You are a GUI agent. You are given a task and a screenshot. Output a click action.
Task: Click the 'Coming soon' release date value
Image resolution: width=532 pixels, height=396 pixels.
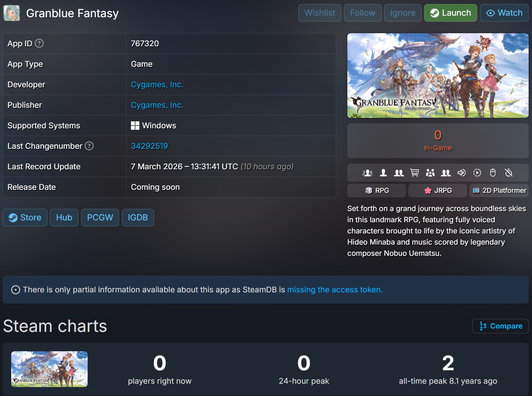point(155,187)
